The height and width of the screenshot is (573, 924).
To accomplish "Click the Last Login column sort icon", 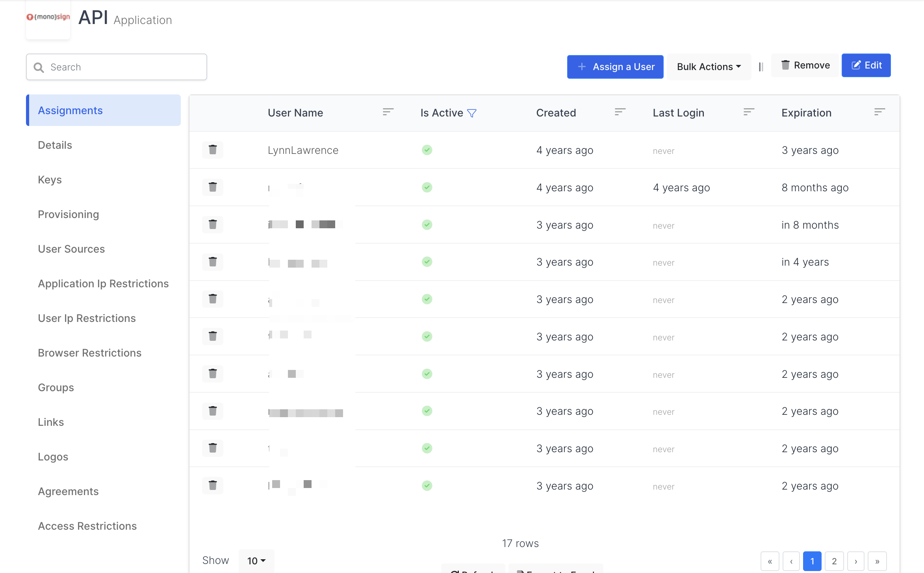I will (749, 112).
